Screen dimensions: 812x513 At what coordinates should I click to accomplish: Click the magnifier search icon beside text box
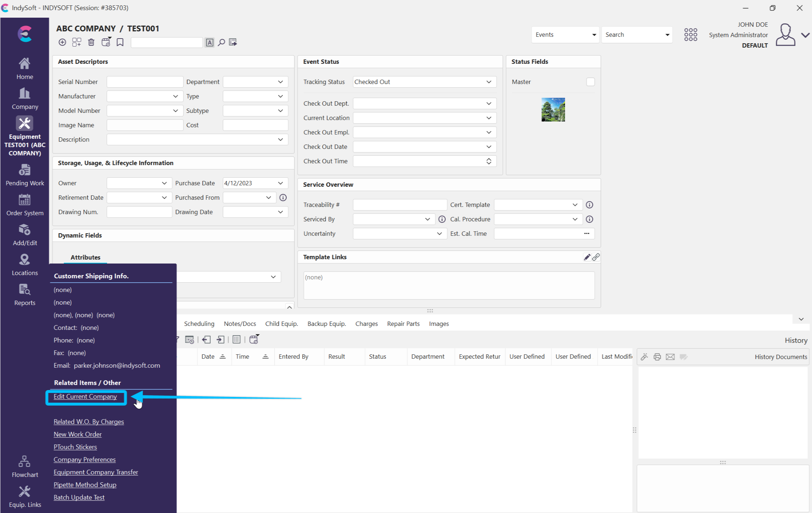221,43
